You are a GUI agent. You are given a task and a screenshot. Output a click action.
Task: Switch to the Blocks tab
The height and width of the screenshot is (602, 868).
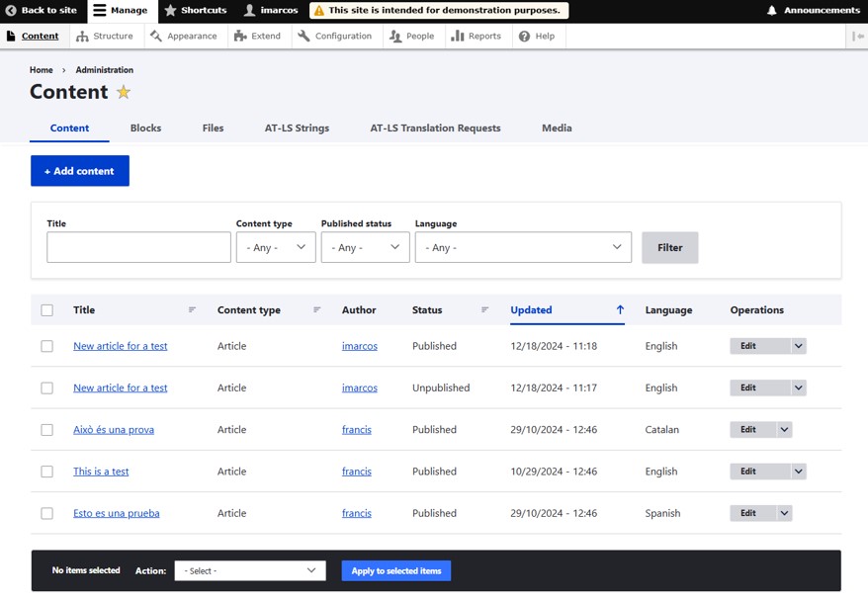[145, 129]
